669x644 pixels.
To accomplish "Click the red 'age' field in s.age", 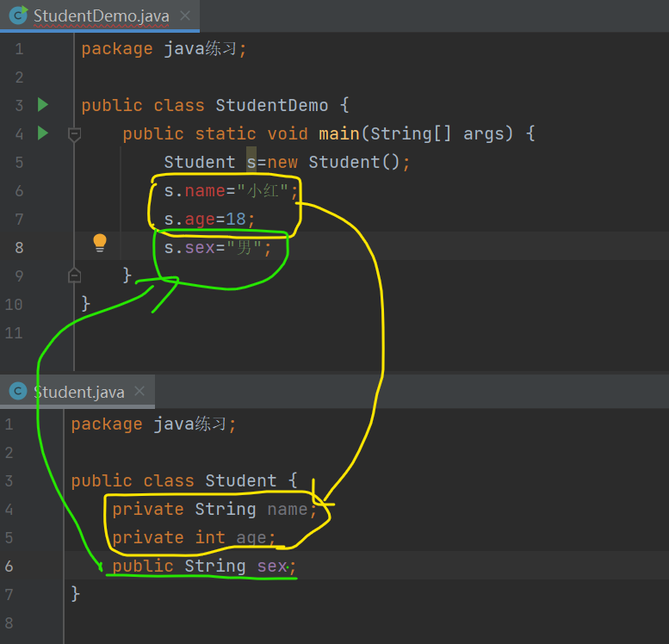I will click(x=200, y=220).
